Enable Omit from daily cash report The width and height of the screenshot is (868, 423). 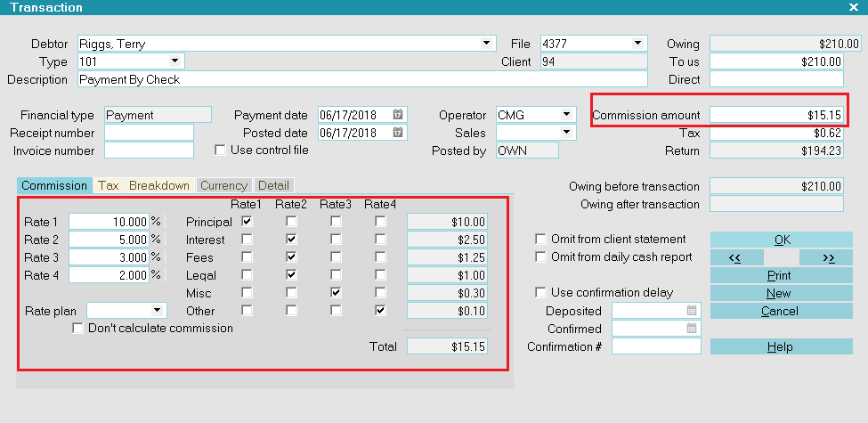(540, 256)
